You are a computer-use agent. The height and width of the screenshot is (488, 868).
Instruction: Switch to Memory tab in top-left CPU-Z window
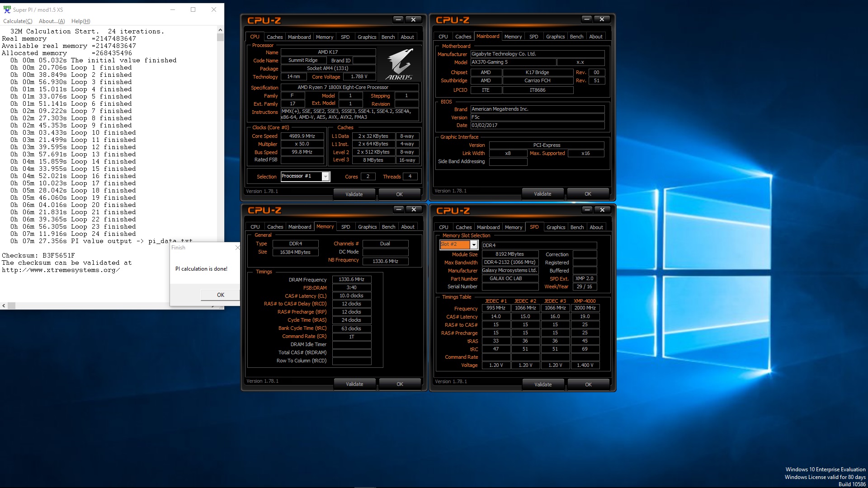(x=325, y=37)
